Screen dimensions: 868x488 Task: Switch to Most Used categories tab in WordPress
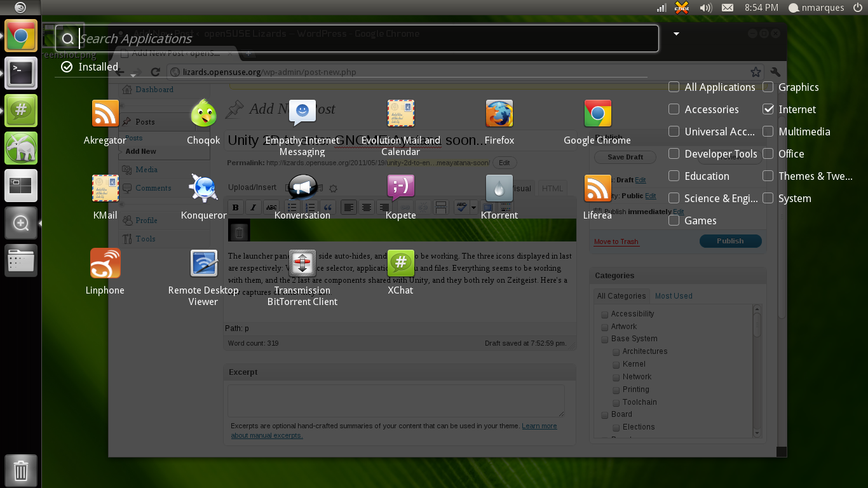coord(674,296)
